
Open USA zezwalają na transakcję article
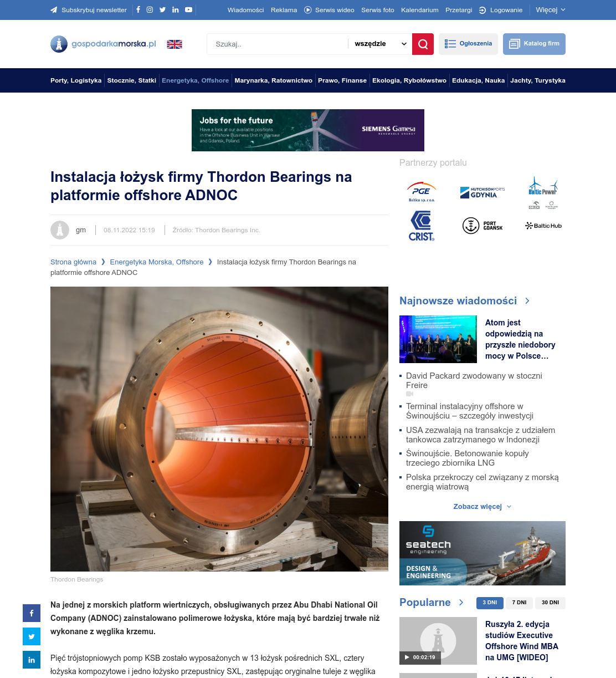tap(480, 435)
